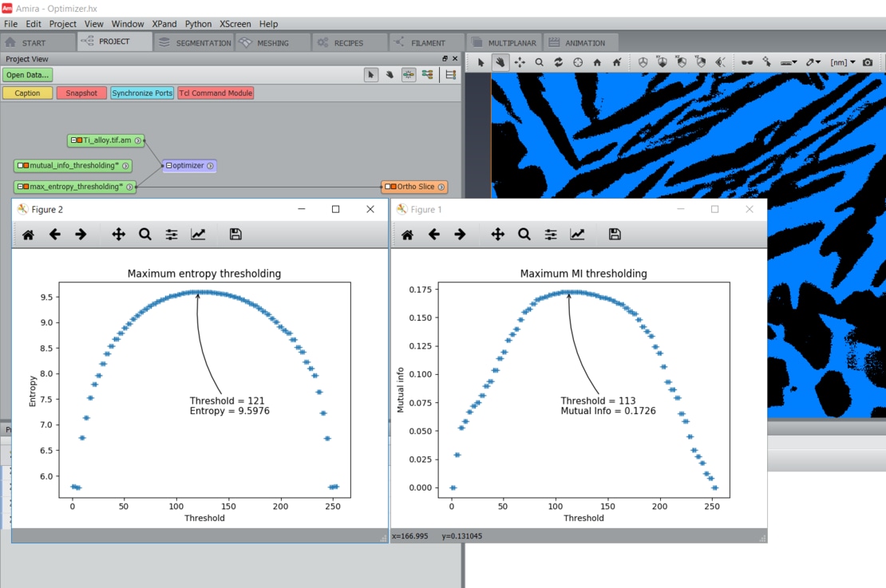Screen dimensions: 886x588
Task: Select the Interact hand tool in the 3D viewer
Action: click(500, 61)
